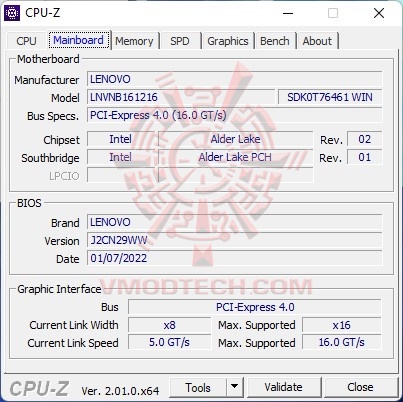Click the CPU-Z logo at bottom left
403x402 pixels.
click(39, 389)
